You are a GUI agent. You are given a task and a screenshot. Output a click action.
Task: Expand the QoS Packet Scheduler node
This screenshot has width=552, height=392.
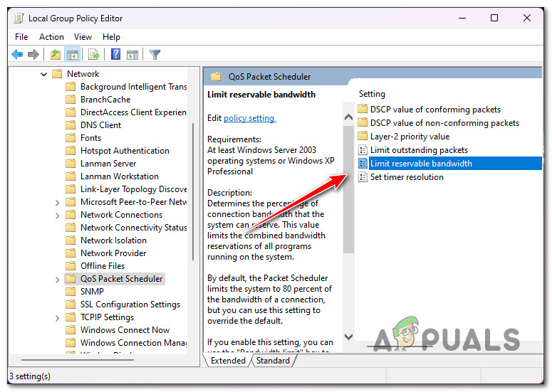click(57, 280)
